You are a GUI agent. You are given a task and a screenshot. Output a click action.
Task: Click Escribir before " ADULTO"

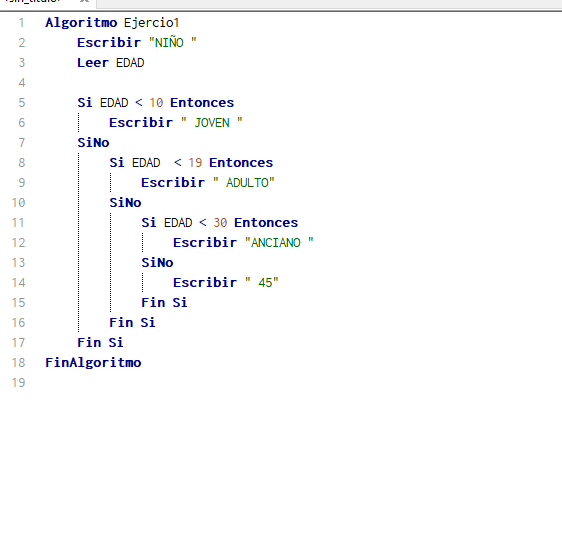pos(173,183)
